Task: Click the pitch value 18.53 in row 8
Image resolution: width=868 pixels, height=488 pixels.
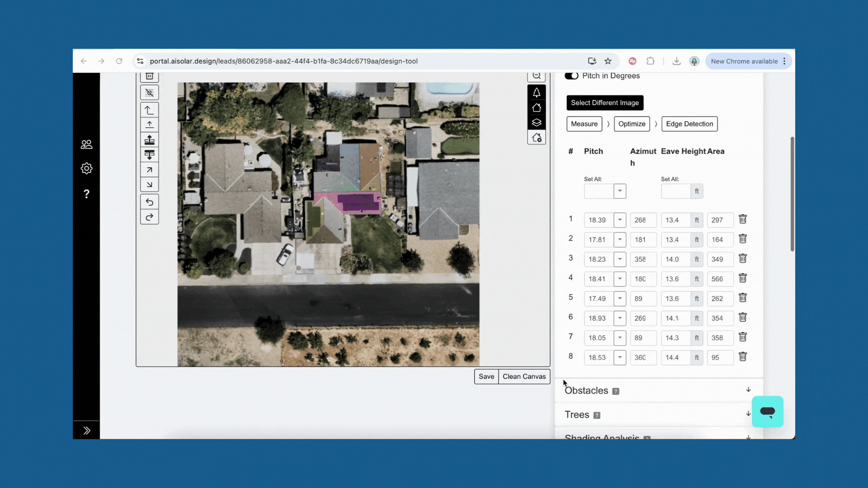Action: coord(597,357)
